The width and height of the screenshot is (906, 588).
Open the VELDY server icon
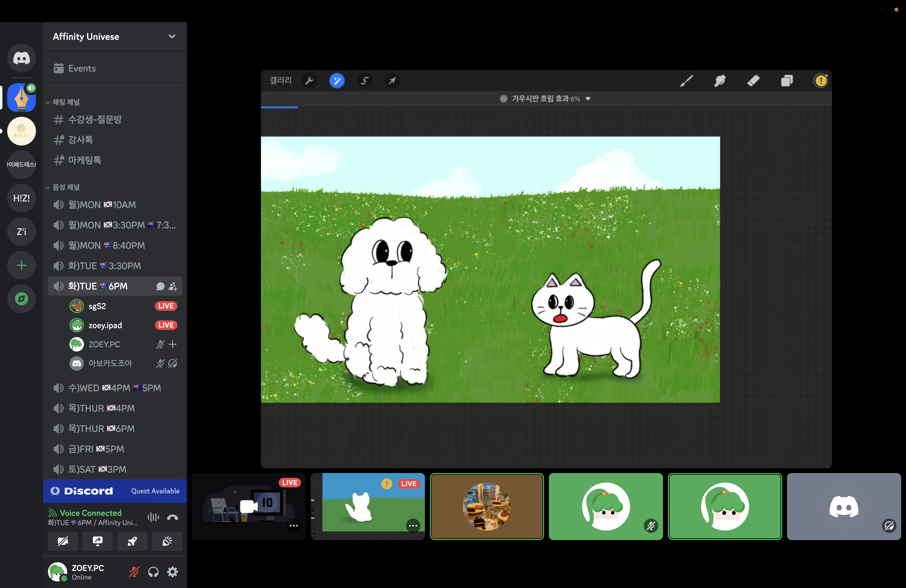tap(21, 131)
